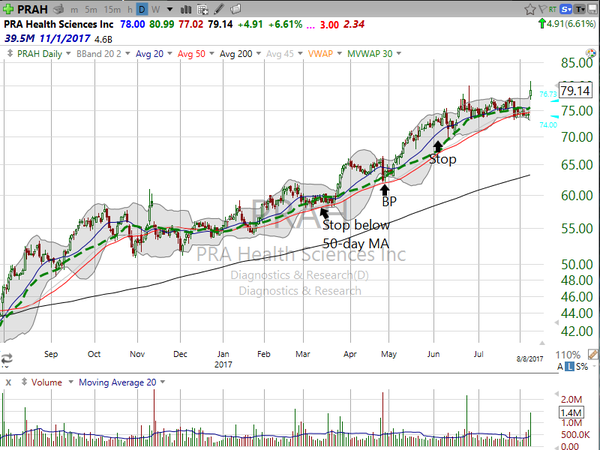Expand the timeframe dropdown arrow after W
The width and height of the screenshot is (600, 450).
tap(170, 9)
